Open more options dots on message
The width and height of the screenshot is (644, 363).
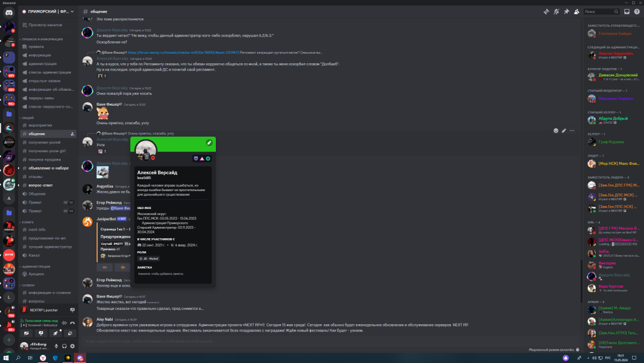pos(572,131)
